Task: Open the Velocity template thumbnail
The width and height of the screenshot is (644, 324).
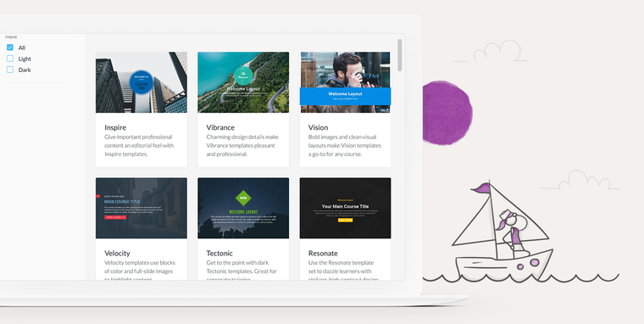Action: tap(142, 208)
